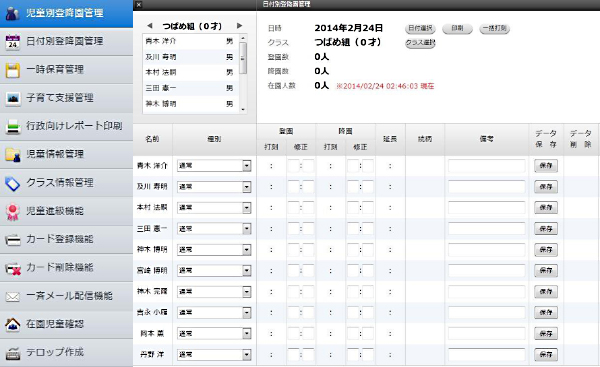600x367 pixels.
Task: Go to previous class with left arrow
Action: [x=150, y=26]
